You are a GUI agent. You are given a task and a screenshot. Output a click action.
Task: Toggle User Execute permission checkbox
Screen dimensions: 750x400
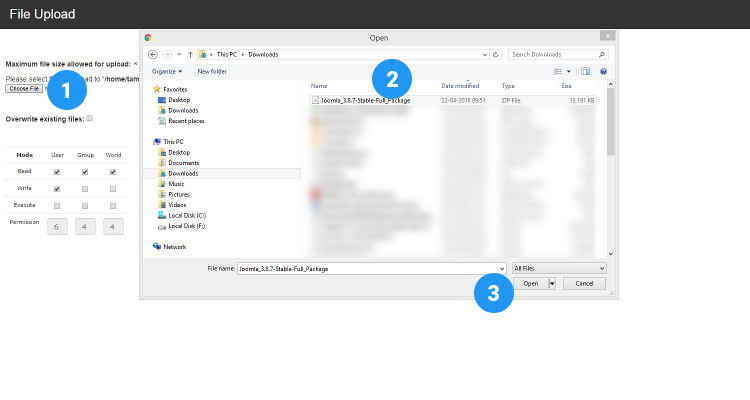point(57,206)
